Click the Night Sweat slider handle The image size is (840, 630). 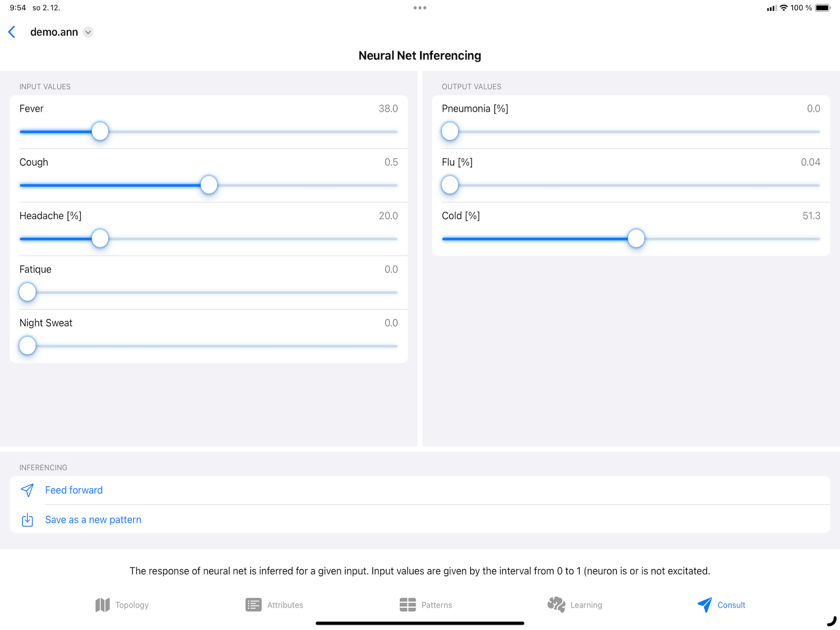tap(27, 346)
